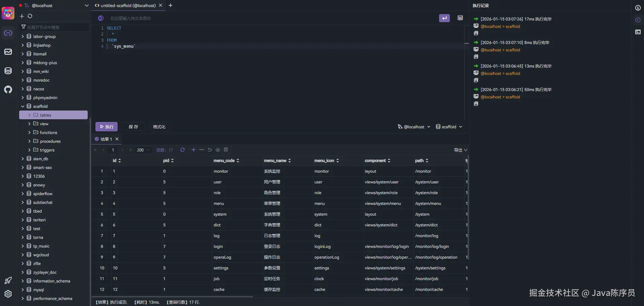This screenshot has height=306, width=644.
Task: Expand the nacos database node
Action: click(23, 89)
